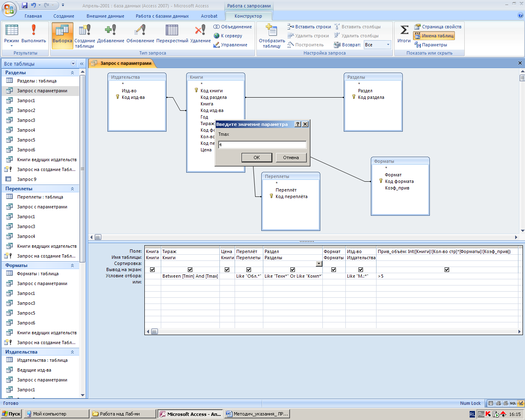Viewport: 525px width, 420px height.
Task: Choose the Обновление update query type
Action: click(x=140, y=34)
